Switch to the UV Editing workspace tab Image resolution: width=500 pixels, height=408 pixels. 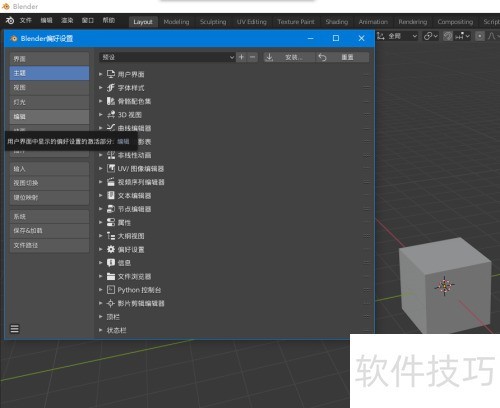coord(252,22)
